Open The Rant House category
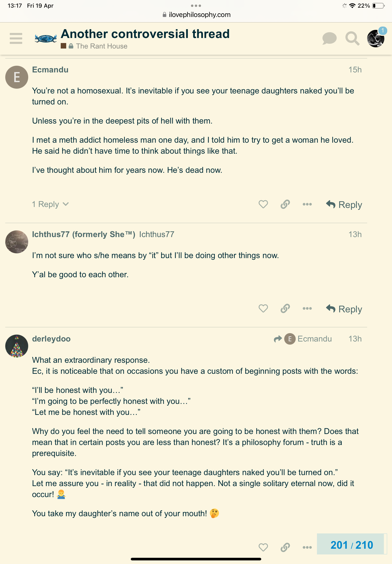The height and width of the screenshot is (564, 392). (x=101, y=46)
